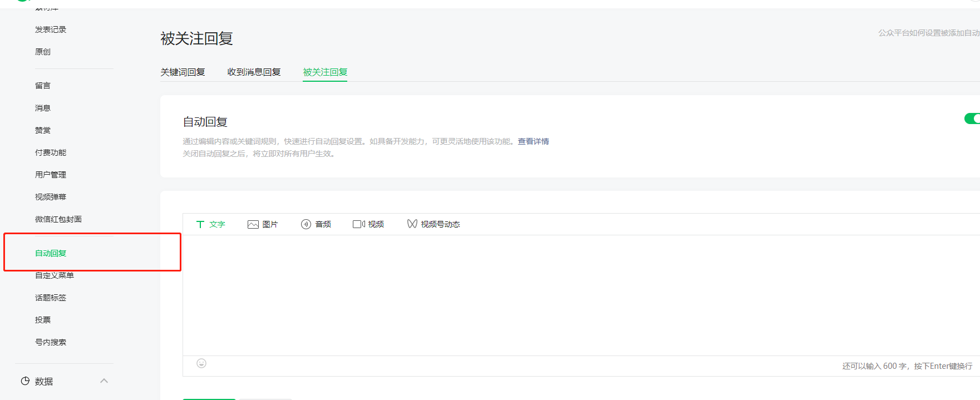Go to 自定义菜单 in sidebar
Screen dimensions: 980x400
55,275
